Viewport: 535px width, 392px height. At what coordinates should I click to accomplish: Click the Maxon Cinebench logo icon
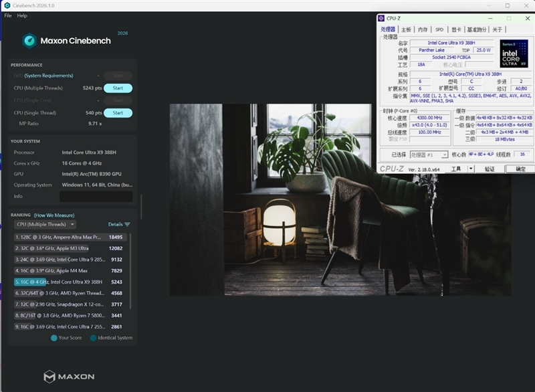(29, 41)
